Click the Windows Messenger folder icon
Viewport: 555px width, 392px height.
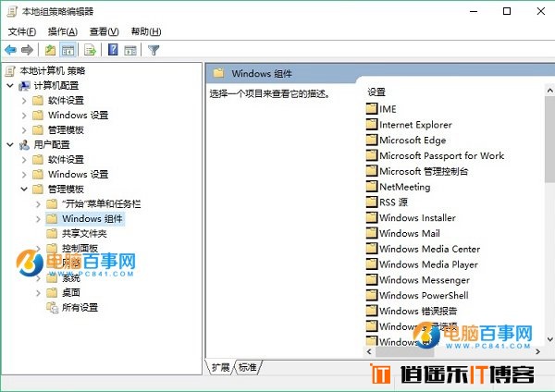371,279
